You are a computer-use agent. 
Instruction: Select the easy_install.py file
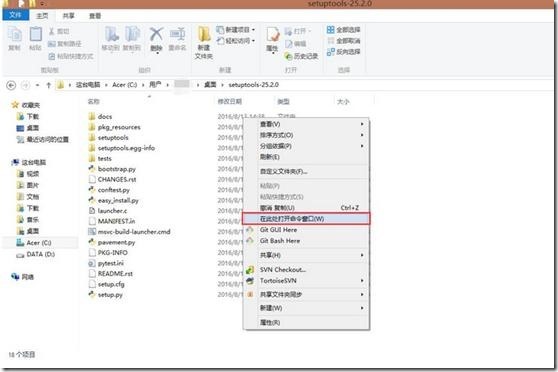tap(114, 200)
